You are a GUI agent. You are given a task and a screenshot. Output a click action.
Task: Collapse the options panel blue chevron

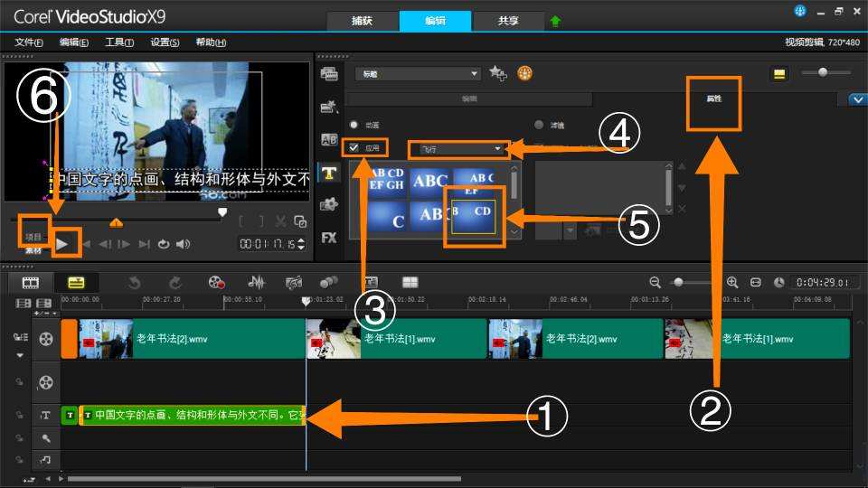click(x=857, y=99)
